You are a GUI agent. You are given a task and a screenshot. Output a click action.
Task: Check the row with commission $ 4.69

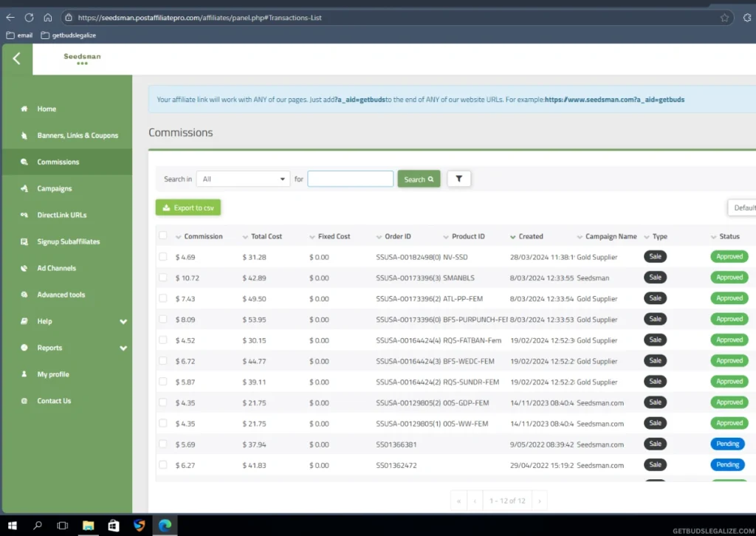coord(163,257)
